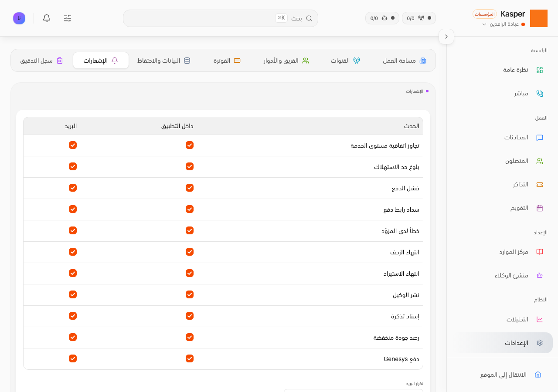Viewport: 558px width, 392px height.
Task: Toggle in-app checkbox for بلوغ حد الاستهلاك
Action: pyautogui.click(x=190, y=166)
